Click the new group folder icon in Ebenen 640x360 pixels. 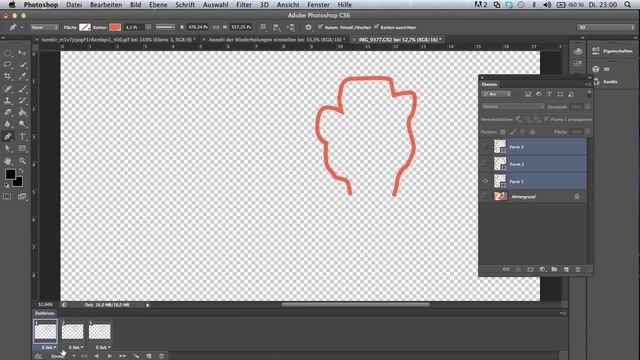[x=554, y=269]
